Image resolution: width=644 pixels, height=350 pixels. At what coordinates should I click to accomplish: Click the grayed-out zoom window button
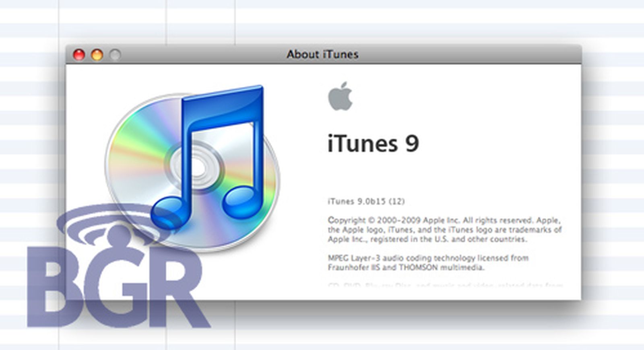[115, 54]
